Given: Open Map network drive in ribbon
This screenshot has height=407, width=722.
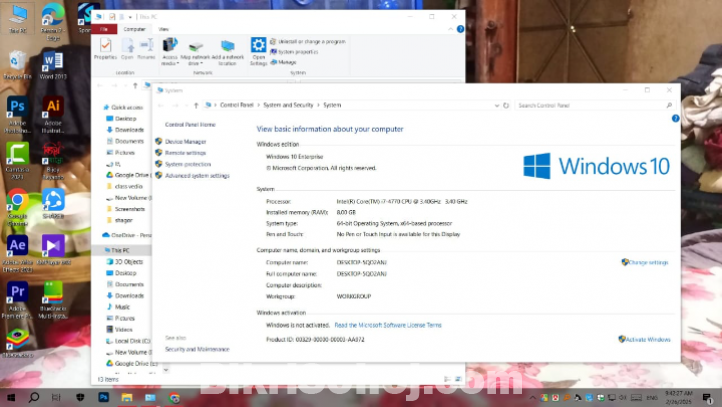Looking at the screenshot, I should click(x=195, y=53).
